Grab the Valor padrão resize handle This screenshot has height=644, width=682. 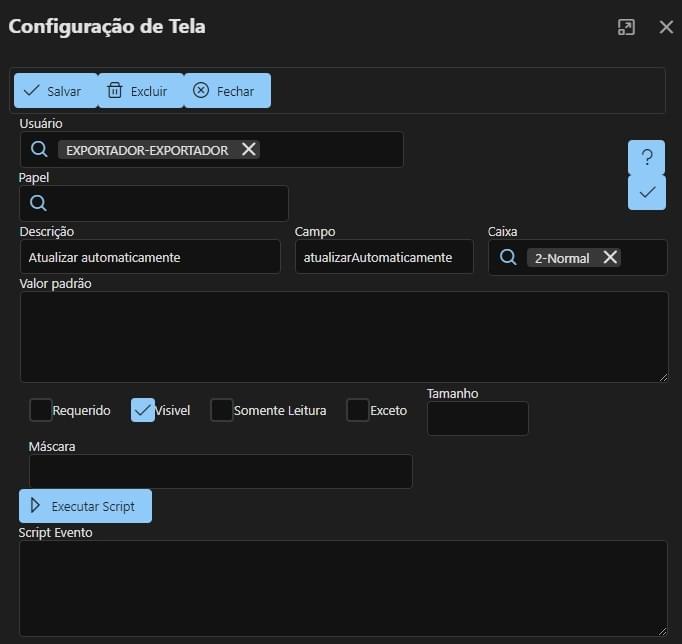[663, 377]
